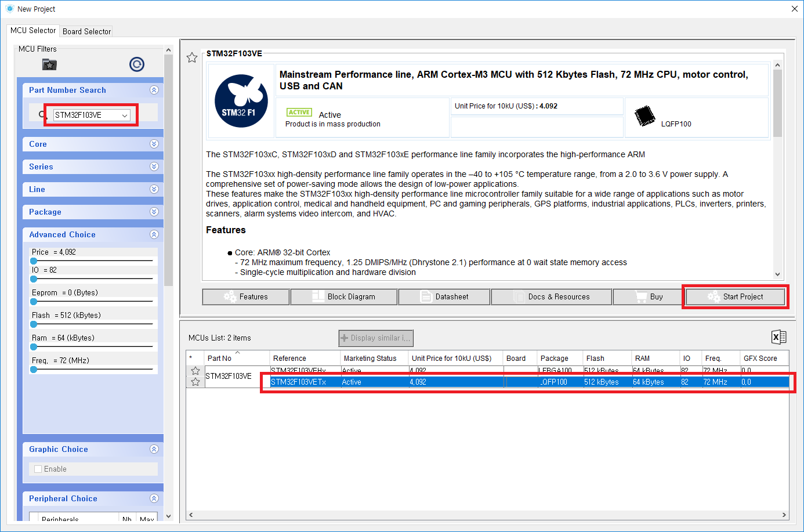
Task: Adjust the IO slider handle
Action: click(x=34, y=279)
